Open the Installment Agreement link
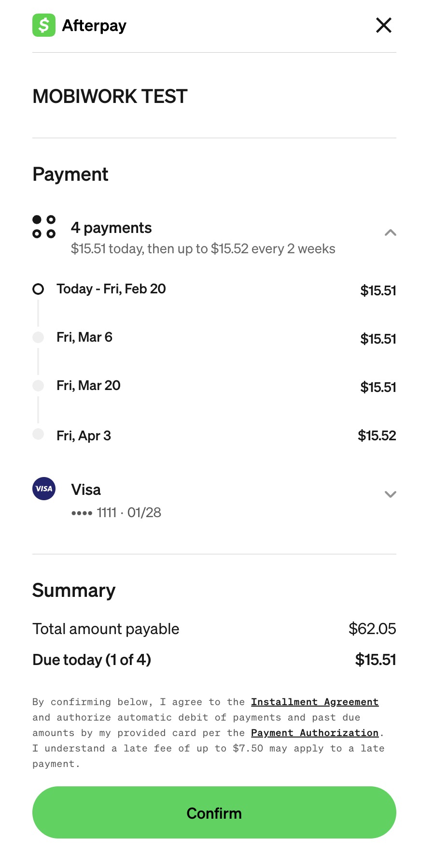Viewport: 448px width, 868px height. 314,702
